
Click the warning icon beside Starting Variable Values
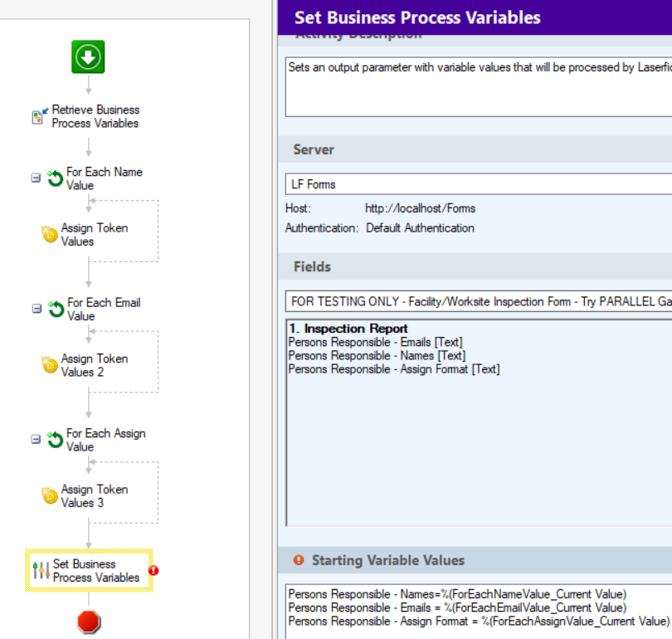[x=299, y=560]
